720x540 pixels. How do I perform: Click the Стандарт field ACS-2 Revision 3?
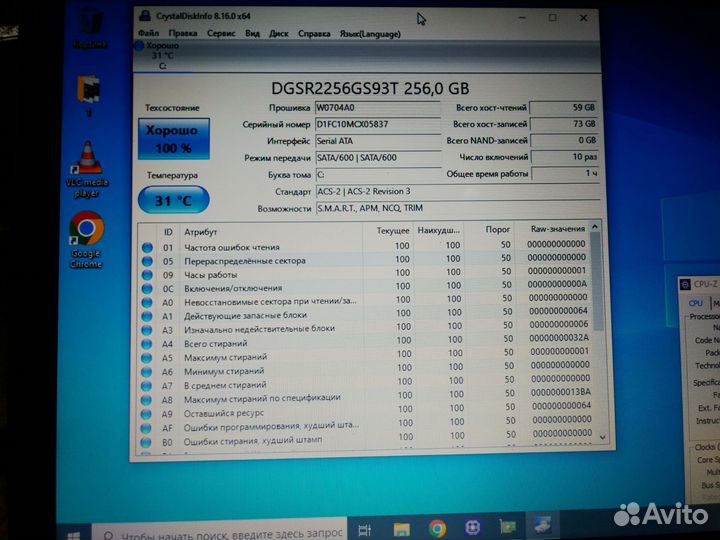point(457,191)
